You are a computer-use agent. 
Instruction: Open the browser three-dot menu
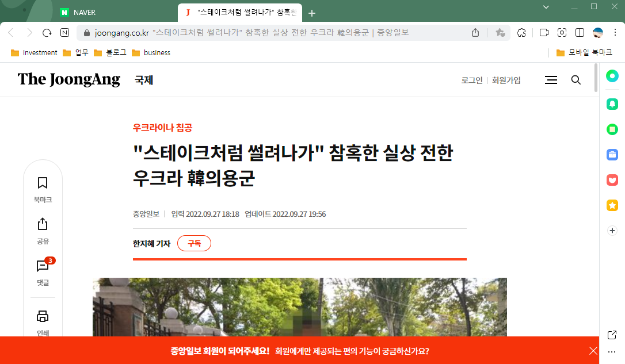615,33
